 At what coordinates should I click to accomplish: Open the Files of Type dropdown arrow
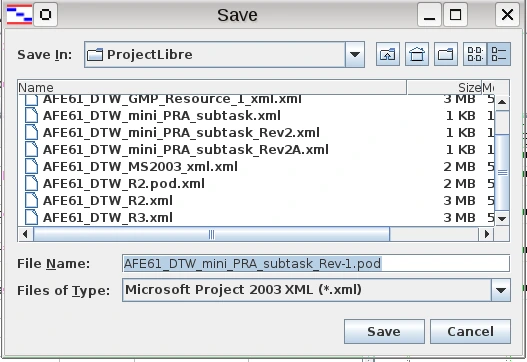coord(501,290)
